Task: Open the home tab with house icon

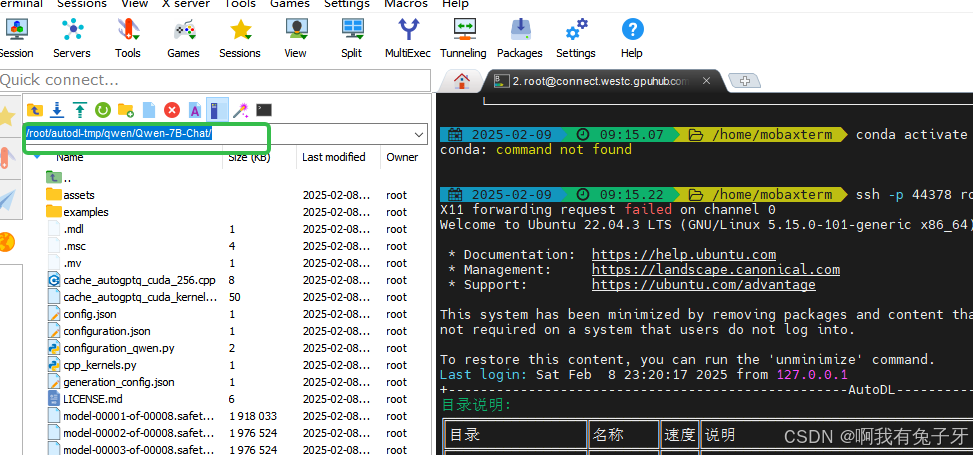Action: pyautogui.click(x=462, y=81)
